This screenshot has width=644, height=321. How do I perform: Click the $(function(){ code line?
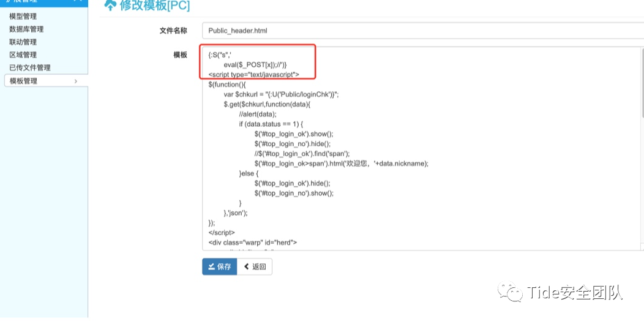coord(227,85)
